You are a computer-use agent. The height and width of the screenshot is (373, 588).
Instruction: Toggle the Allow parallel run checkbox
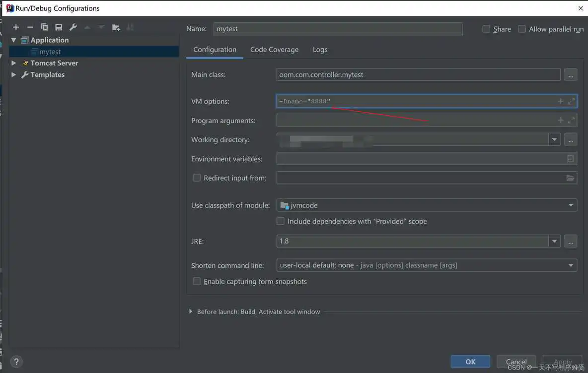(x=522, y=29)
